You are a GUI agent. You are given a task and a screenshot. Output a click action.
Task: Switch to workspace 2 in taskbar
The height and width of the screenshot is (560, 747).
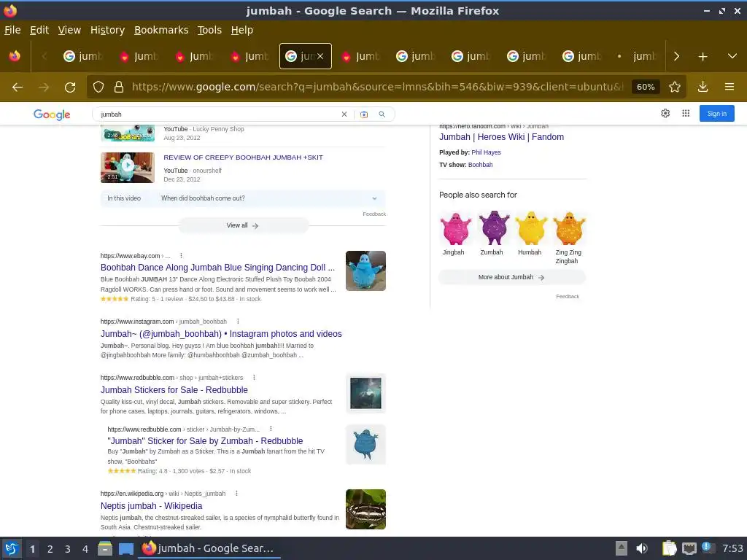pyautogui.click(x=50, y=549)
